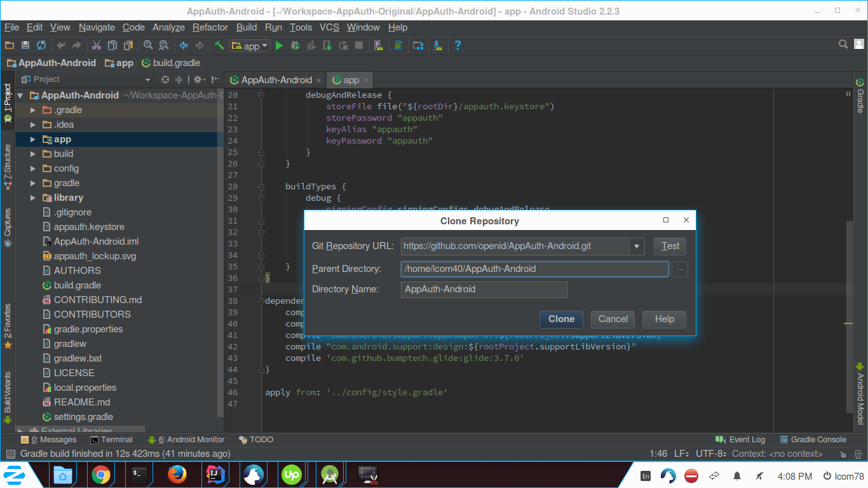The image size is (868, 488).
Task: Click the AVD Manager icon in the toolbar
Action: pyautogui.click(x=377, y=45)
